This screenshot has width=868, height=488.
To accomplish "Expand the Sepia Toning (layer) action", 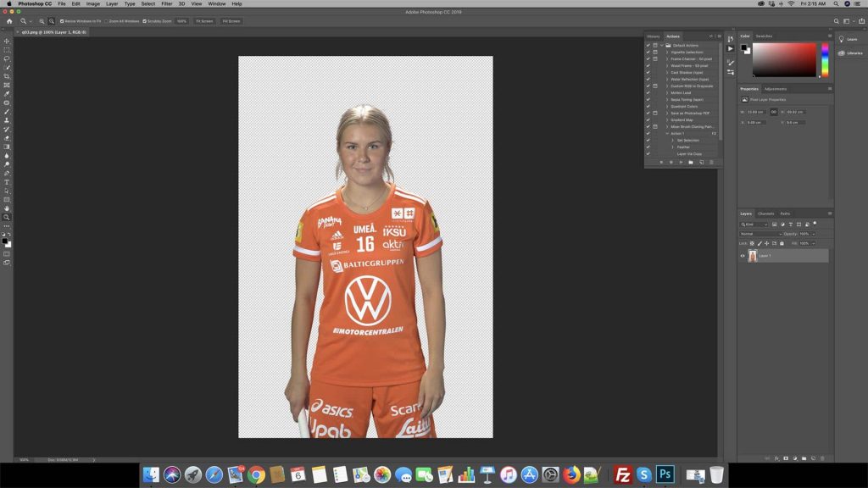I will [667, 100].
